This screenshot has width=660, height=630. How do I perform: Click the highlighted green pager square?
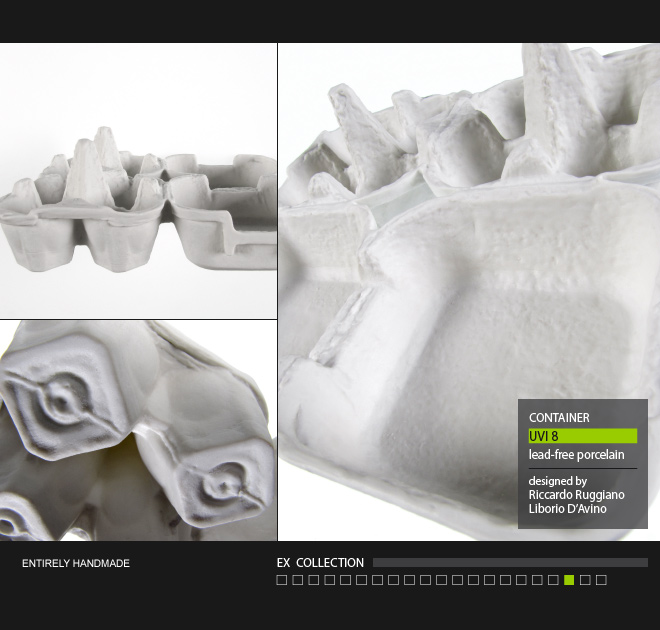(570, 580)
